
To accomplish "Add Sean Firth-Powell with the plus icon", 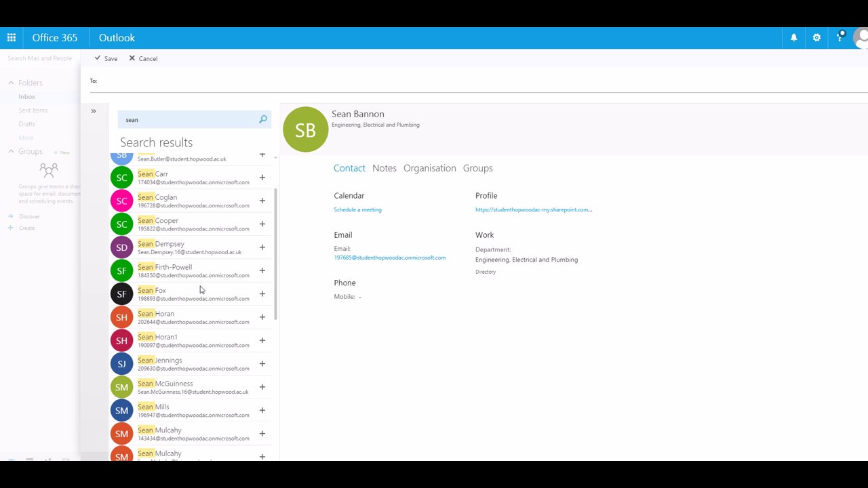I will (x=262, y=270).
